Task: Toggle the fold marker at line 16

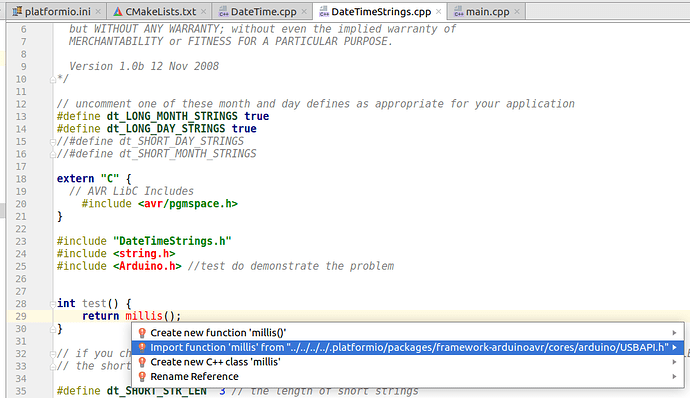Action: 53,155
